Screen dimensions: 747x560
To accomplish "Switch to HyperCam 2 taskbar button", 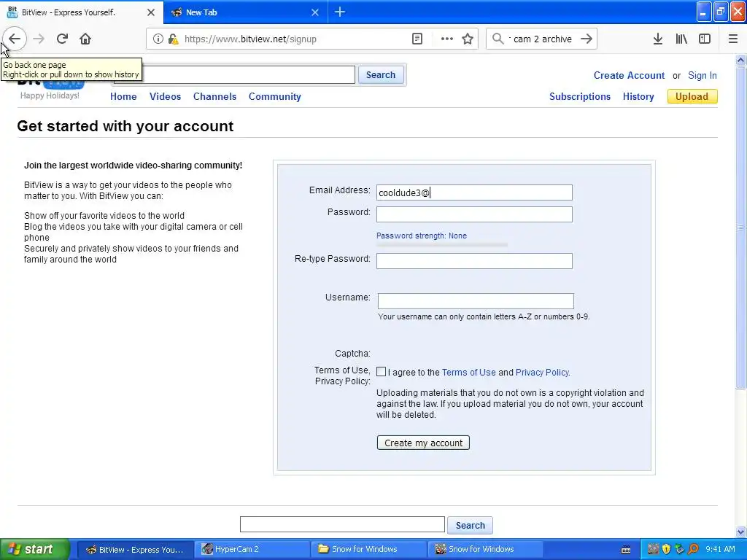I will click(251, 550).
